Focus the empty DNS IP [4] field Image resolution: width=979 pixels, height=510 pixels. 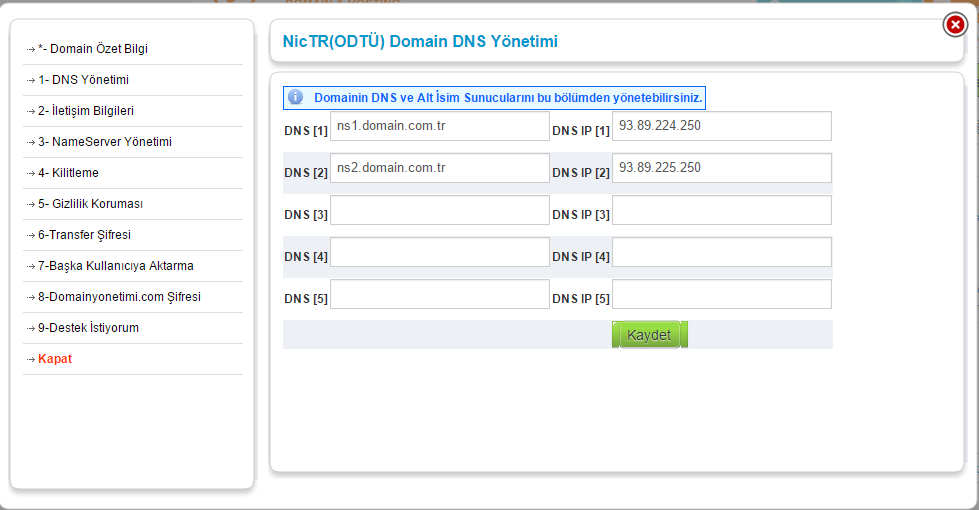(722, 252)
